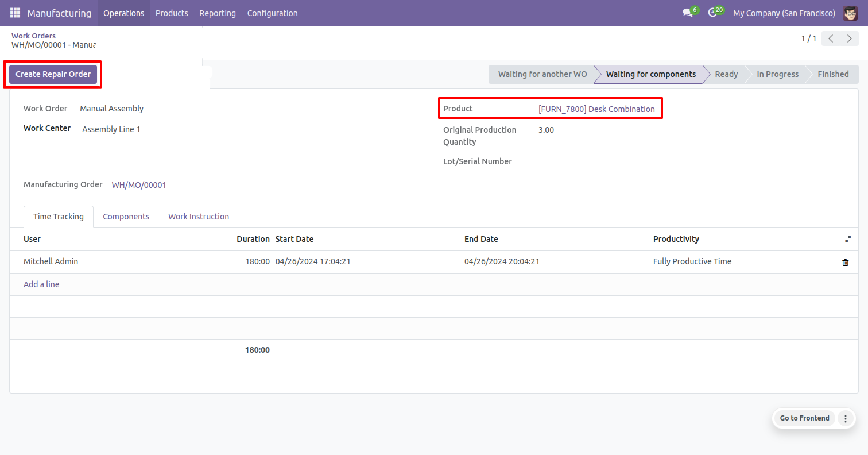Select the Ready status stage
This screenshot has height=455, width=868.
(726, 74)
